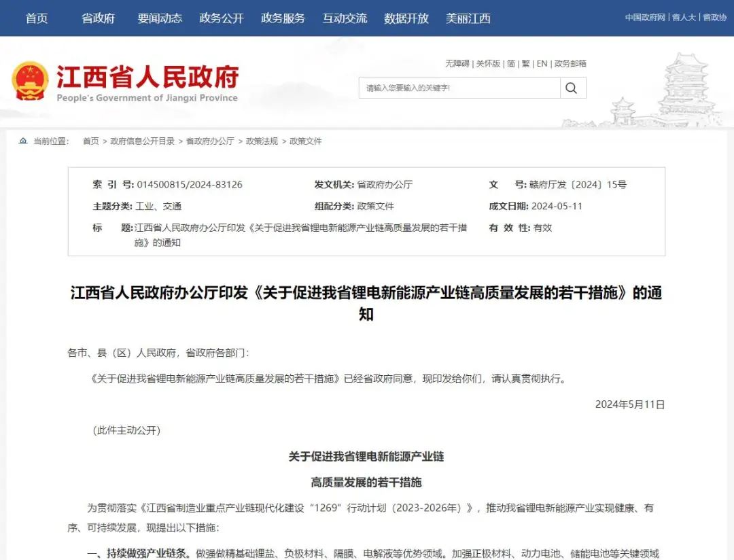Open the 政务服务 menu
The image size is (734, 560).
tap(283, 18)
